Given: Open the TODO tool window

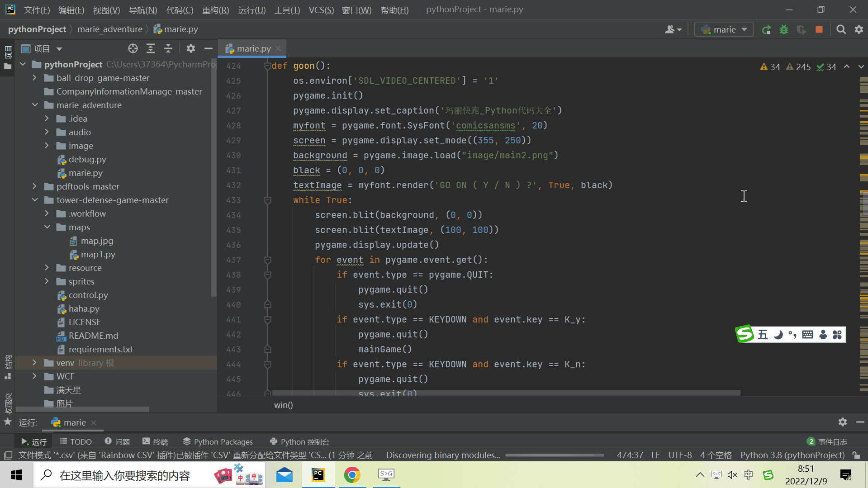Looking at the screenshot, I should (76, 442).
